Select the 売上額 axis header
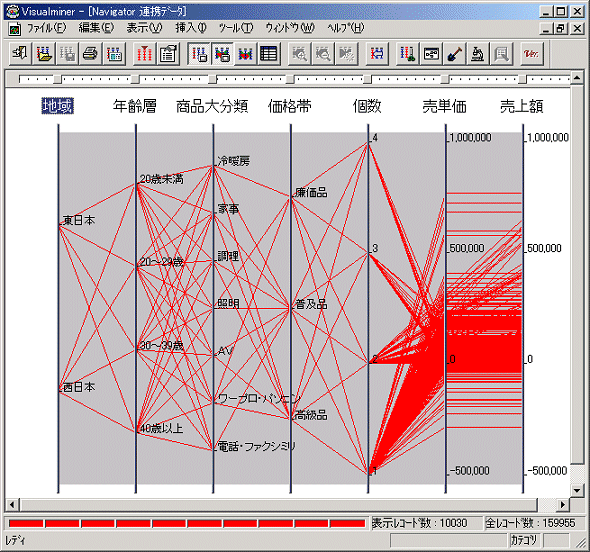This screenshot has width=590, height=552. 522,106
